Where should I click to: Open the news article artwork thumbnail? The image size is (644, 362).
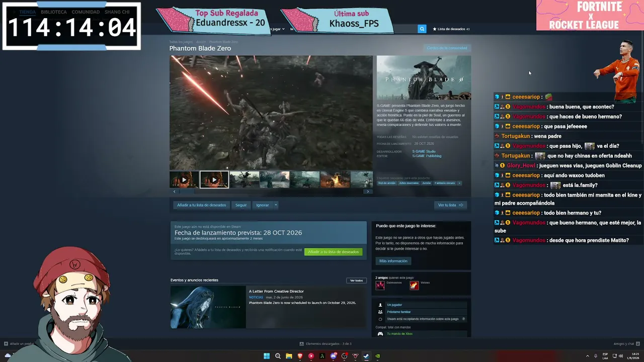click(208, 307)
